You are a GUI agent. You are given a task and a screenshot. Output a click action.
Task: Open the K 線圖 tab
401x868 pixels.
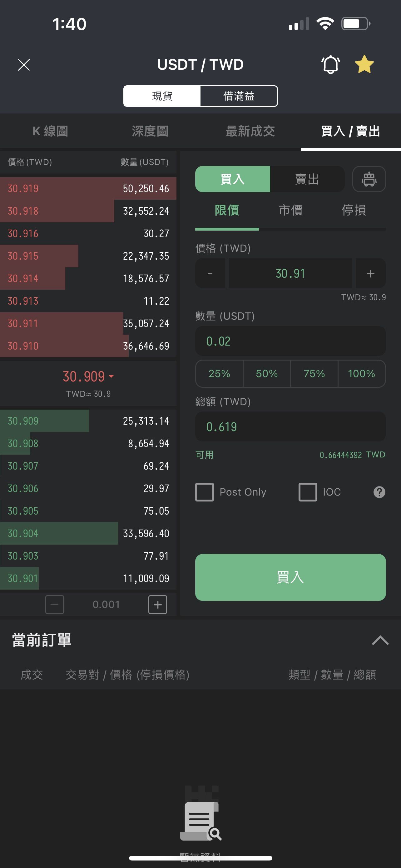coord(51,131)
